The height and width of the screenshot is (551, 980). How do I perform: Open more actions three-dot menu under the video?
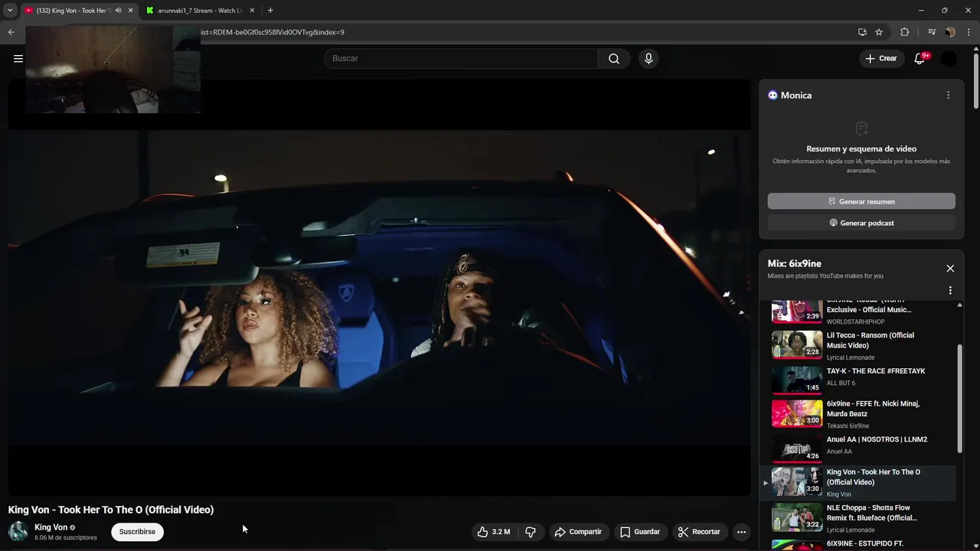pyautogui.click(x=741, y=532)
